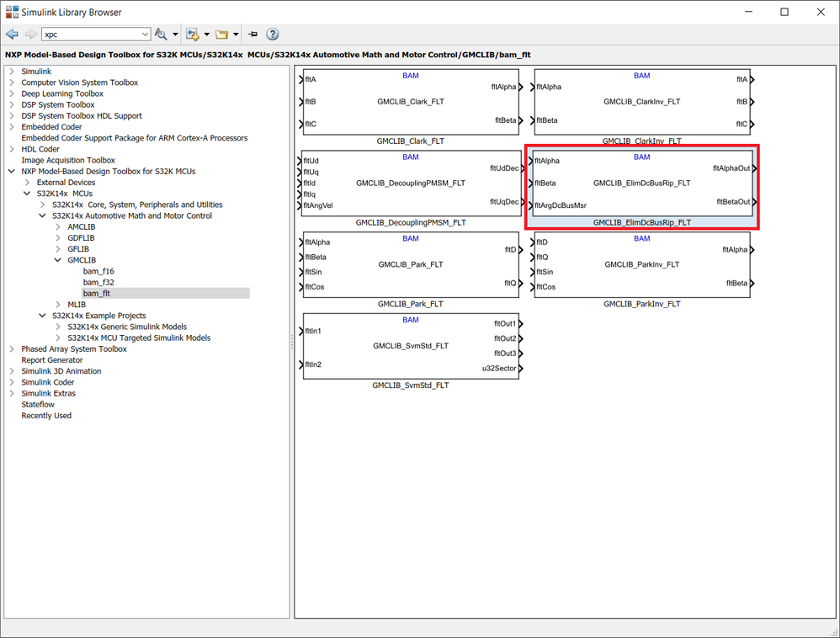
Task: Select Recently Used entry
Action: pyautogui.click(x=46, y=416)
